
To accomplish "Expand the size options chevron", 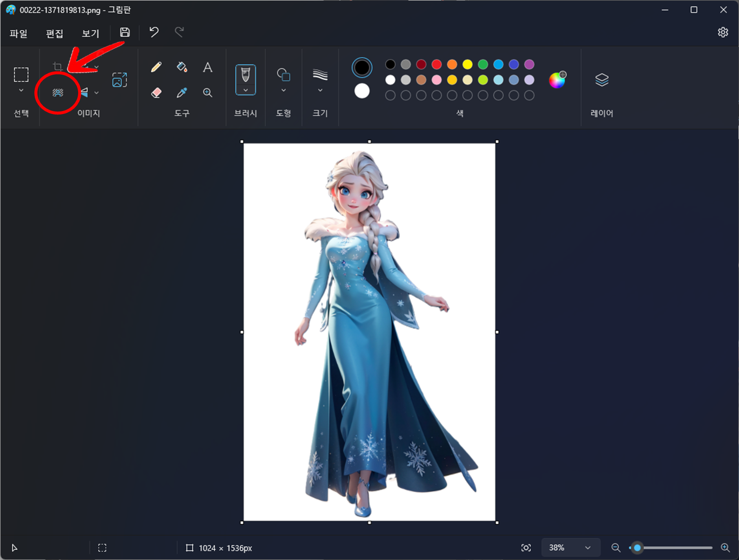I will [320, 91].
